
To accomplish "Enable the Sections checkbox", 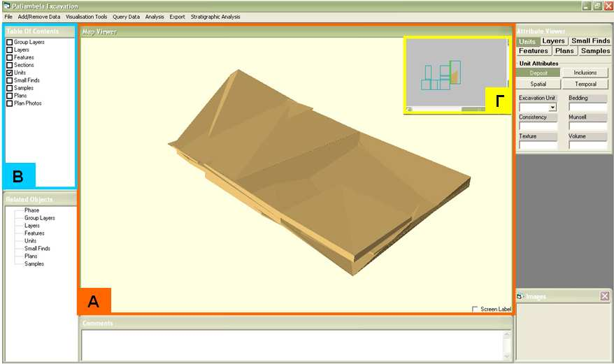I will 9,65.
